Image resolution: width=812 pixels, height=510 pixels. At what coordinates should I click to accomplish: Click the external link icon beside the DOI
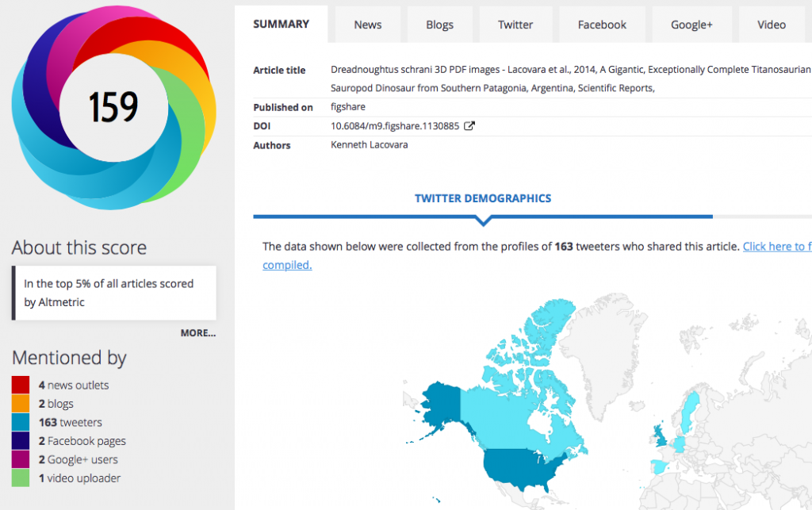469,126
